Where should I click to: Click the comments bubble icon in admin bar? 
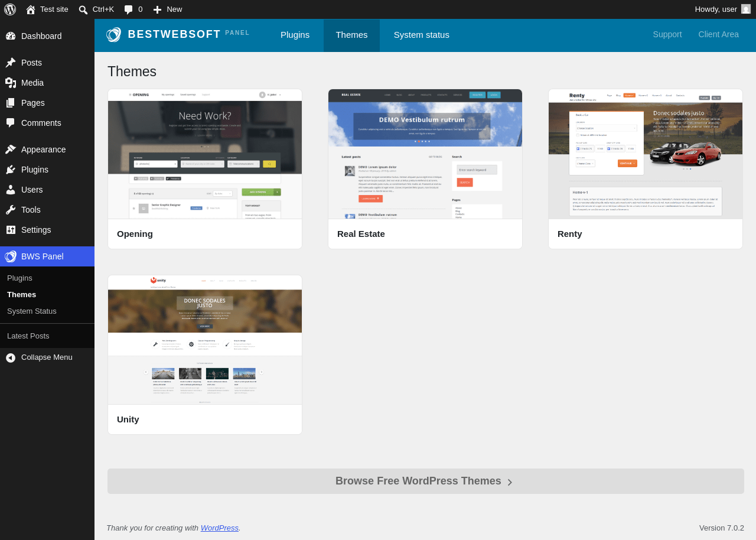click(x=128, y=9)
